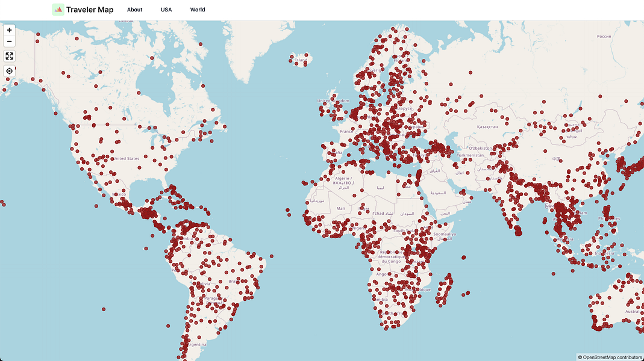644x361 pixels.
Task: Click the zoom out control on the map
Action: (9, 41)
